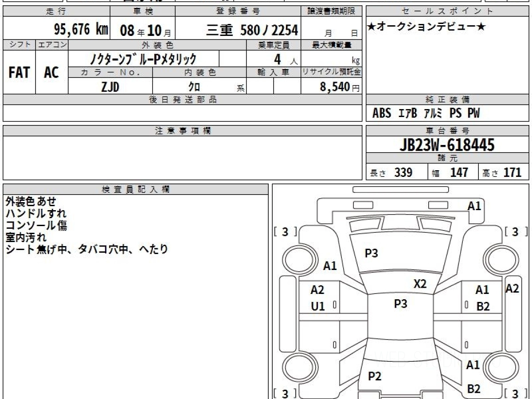Click the カラーNo. header
This screenshot has height=399, width=532.
coord(110,72)
